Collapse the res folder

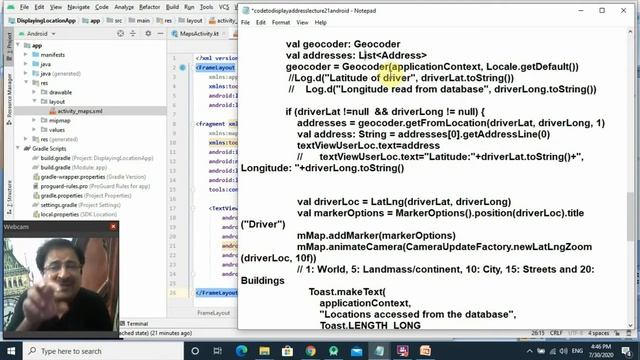pos(26,83)
